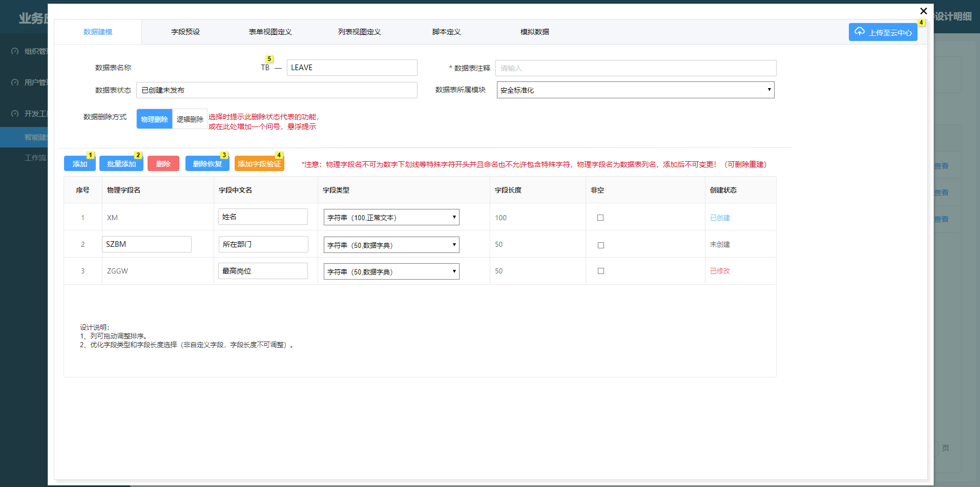The width and height of the screenshot is (980, 487).
Task: Open the 数据表所属模块 dropdown showing 安全标准化
Action: click(x=635, y=90)
